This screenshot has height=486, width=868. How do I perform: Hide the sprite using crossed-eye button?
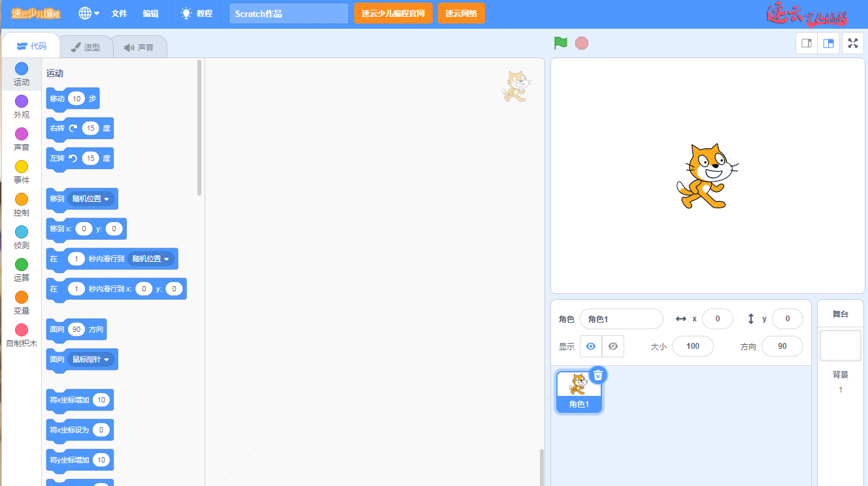tap(613, 346)
